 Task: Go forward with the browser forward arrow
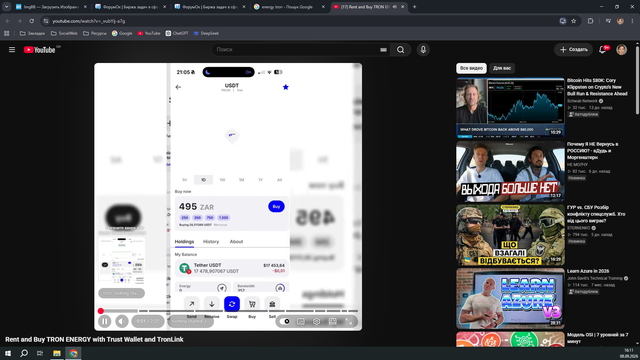coord(20,21)
